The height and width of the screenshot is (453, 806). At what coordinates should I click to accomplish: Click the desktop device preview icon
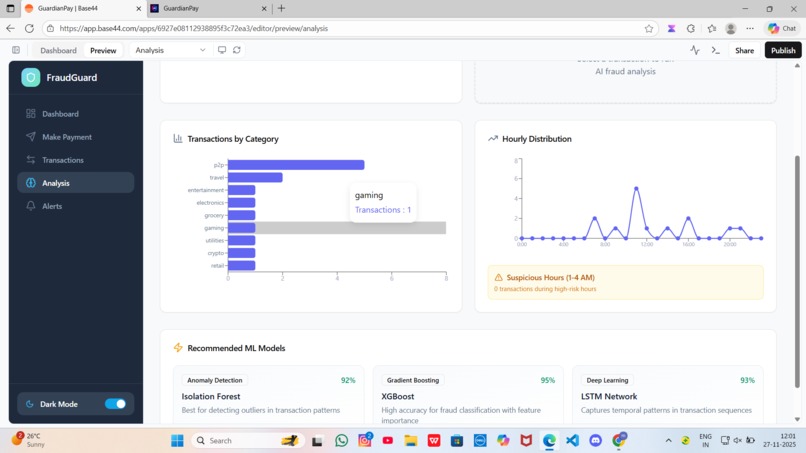(222, 50)
